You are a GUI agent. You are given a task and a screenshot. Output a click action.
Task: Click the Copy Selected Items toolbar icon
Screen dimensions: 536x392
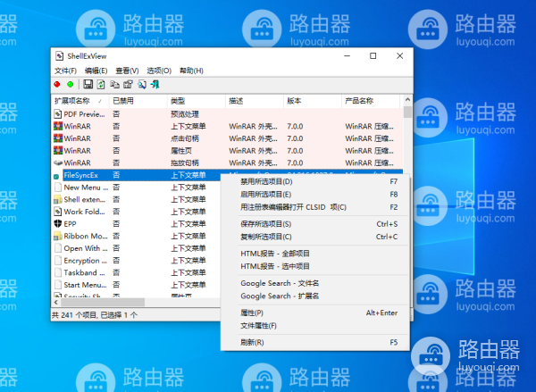click(114, 84)
